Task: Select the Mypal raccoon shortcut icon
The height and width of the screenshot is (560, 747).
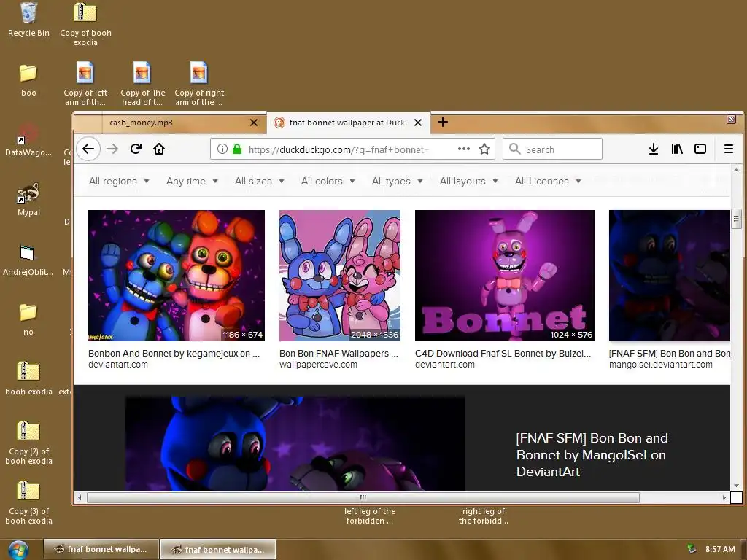Action: 28,200
